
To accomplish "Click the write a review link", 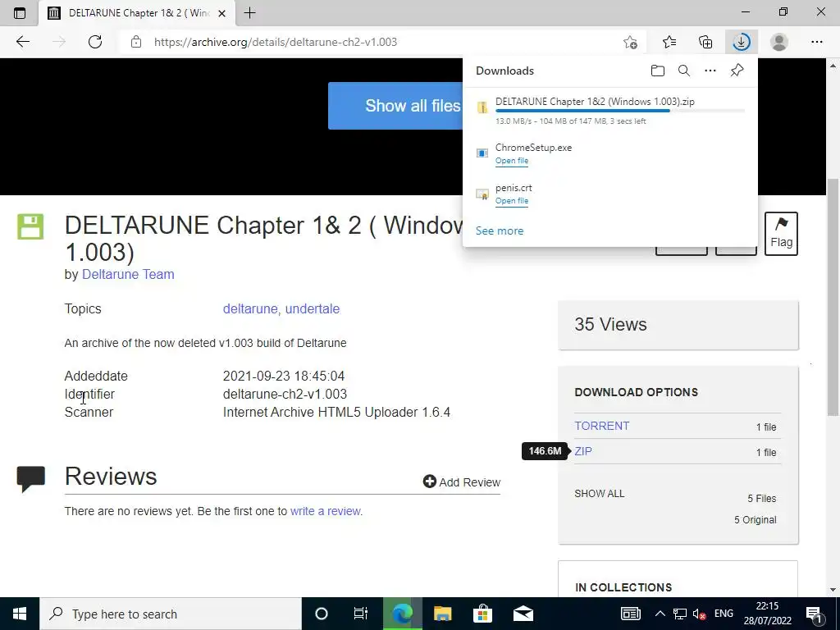I will [x=325, y=511].
